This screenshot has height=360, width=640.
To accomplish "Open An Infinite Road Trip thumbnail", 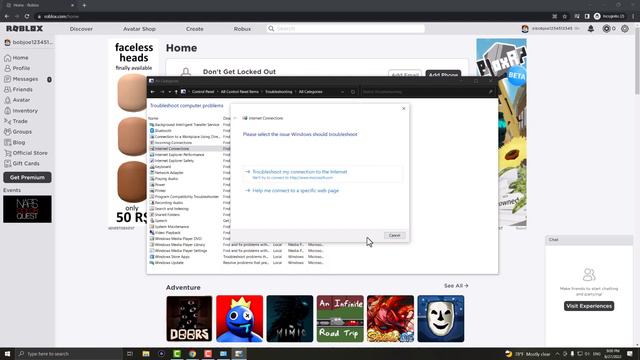I will (x=340, y=319).
